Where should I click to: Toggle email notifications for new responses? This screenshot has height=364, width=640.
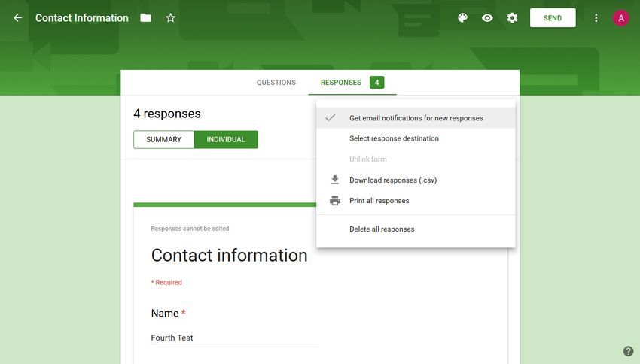[x=416, y=118]
